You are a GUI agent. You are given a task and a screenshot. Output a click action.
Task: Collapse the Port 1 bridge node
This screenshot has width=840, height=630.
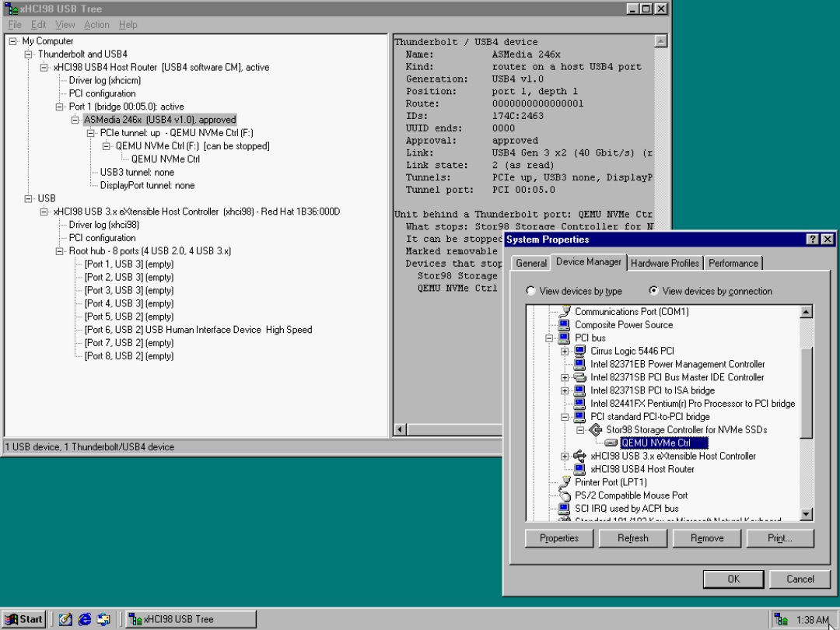tap(59, 107)
